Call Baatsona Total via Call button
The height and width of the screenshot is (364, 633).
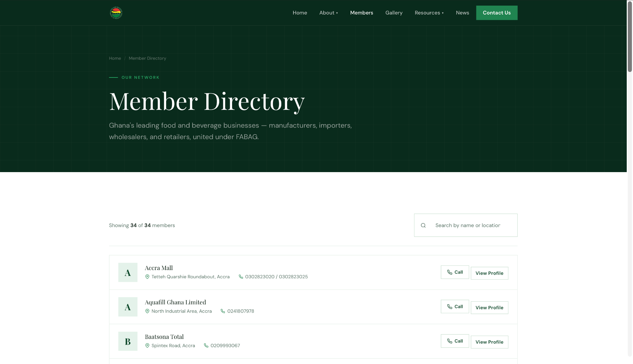click(x=455, y=341)
